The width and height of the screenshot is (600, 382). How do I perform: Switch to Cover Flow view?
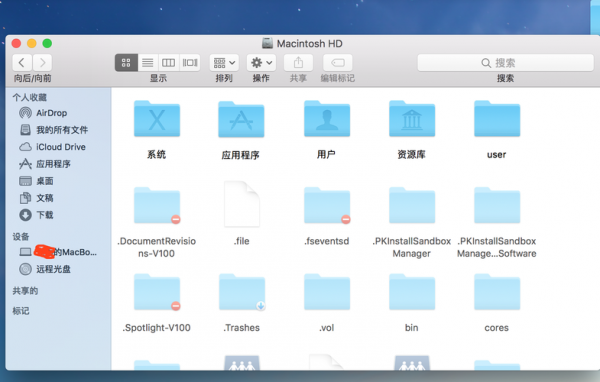click(x=190, y=62)
